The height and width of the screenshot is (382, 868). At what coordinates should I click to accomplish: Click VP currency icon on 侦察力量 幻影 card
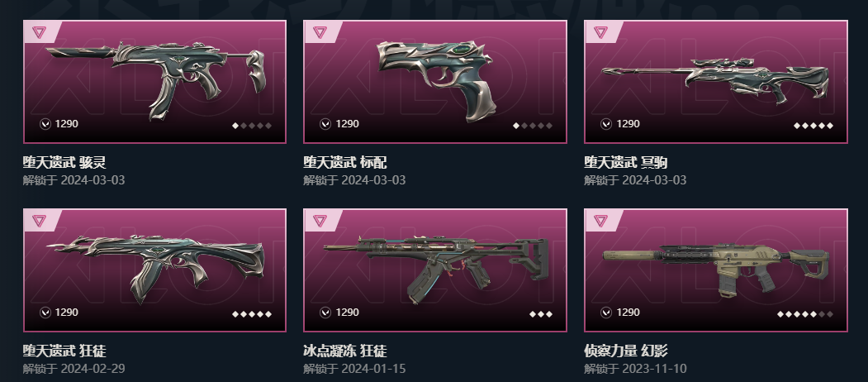tap(606, 313)
